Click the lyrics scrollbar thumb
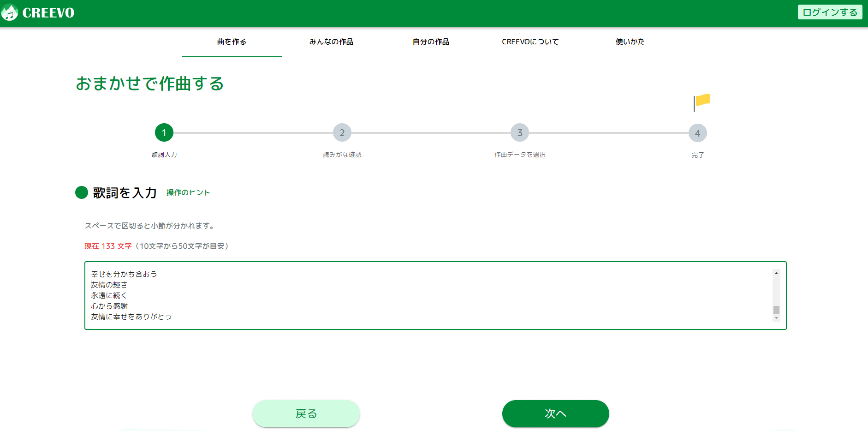 click(776, 310)
